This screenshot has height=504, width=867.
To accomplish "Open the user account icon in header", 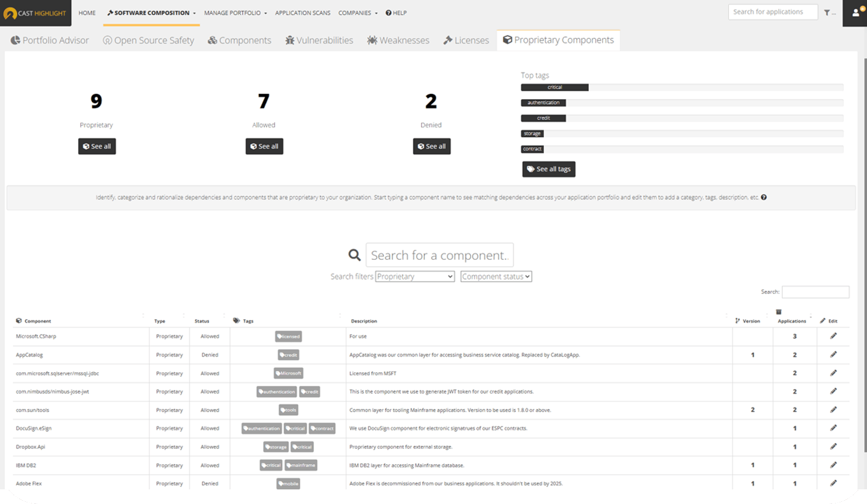I will tap(855, 13).
